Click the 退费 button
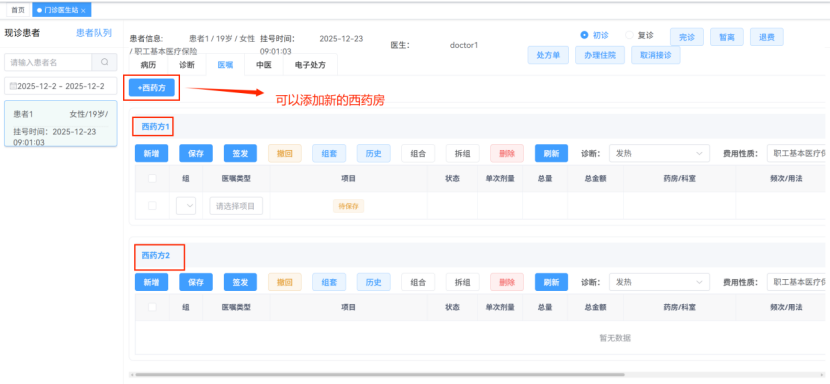The width and height of the screenshot is (830, 384). click(x=767, y=37)
